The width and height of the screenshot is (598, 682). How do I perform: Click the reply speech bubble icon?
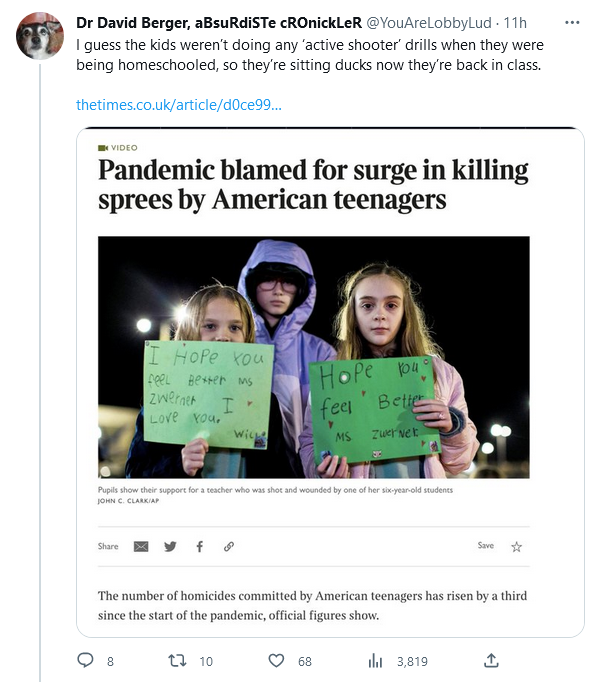[x=85, y=660]
